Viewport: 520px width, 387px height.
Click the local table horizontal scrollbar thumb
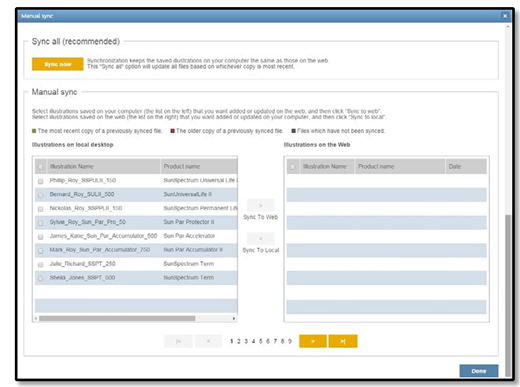point(117,318)
